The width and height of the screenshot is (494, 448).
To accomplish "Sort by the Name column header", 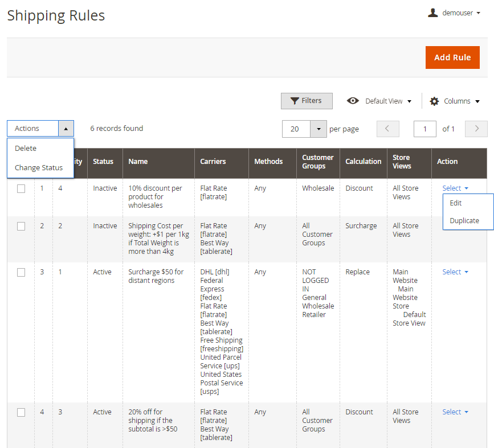I will [138, 162].
